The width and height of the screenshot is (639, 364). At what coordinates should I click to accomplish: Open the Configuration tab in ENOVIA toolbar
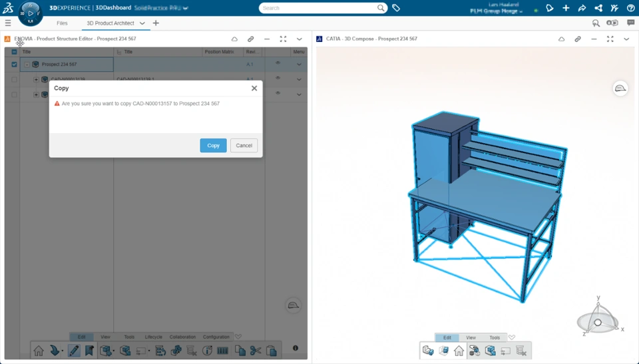216,337
